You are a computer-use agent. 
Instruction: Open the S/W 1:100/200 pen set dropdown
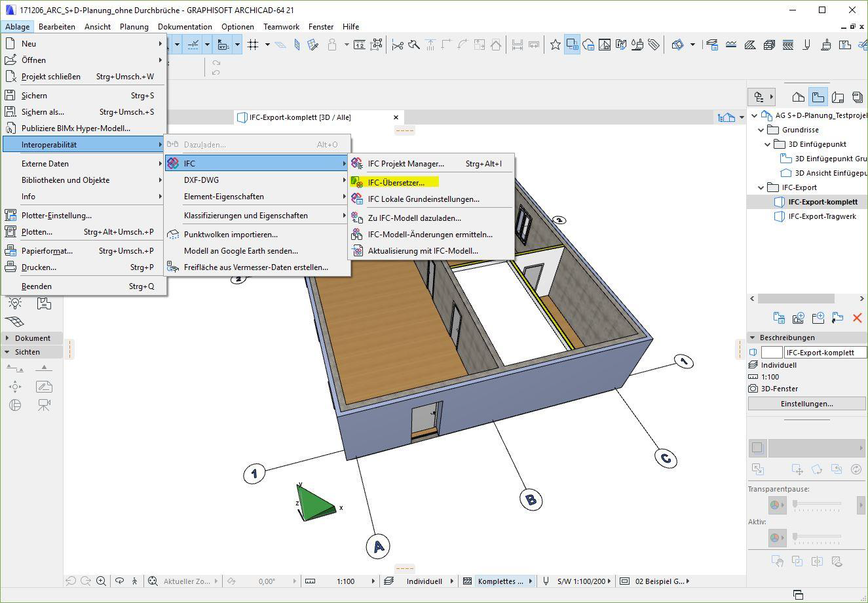(x=611, y=581)
